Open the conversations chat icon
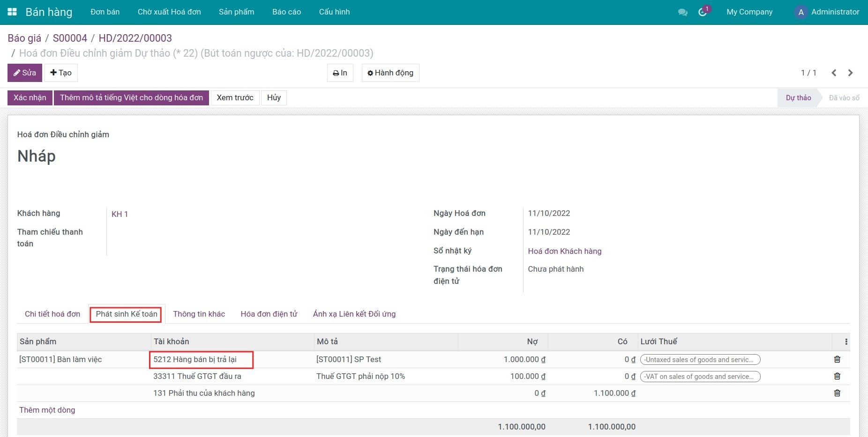This screenshot has width=868, height=437. [682, 12]
